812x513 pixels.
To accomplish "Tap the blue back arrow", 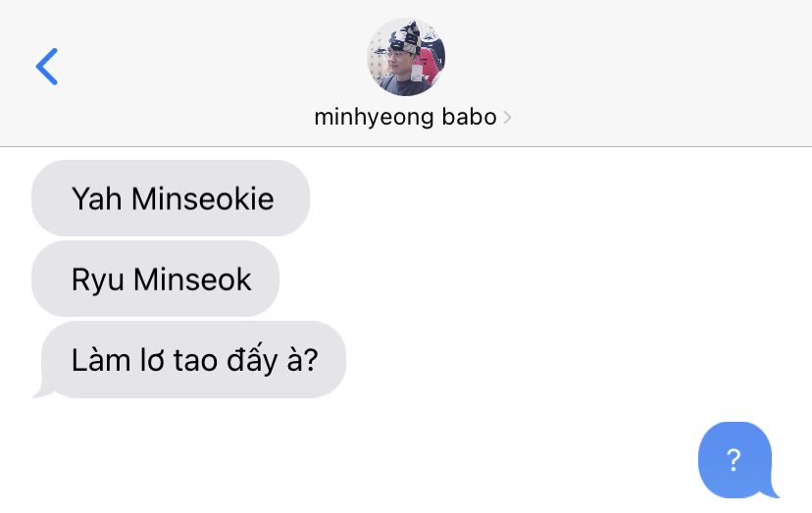I will coord(47,67).
